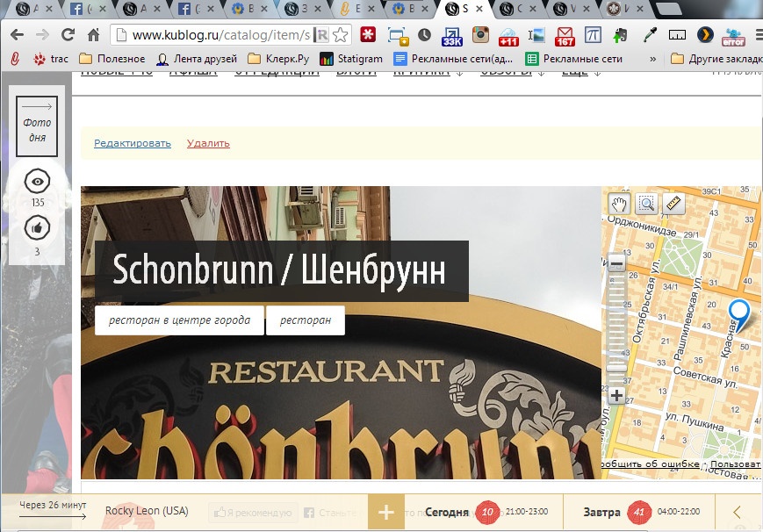Viewport: 763px width, 532px height.
Task: Switch to the first Facebook tab
Action: pyautogui.click(x=86, y=9)
